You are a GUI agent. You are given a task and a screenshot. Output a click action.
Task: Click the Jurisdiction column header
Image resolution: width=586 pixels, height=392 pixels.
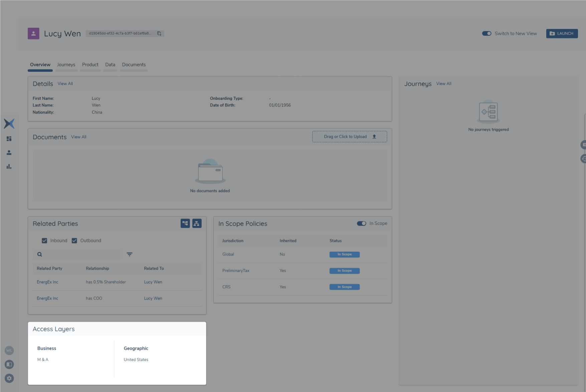click(x=233, y=241)
